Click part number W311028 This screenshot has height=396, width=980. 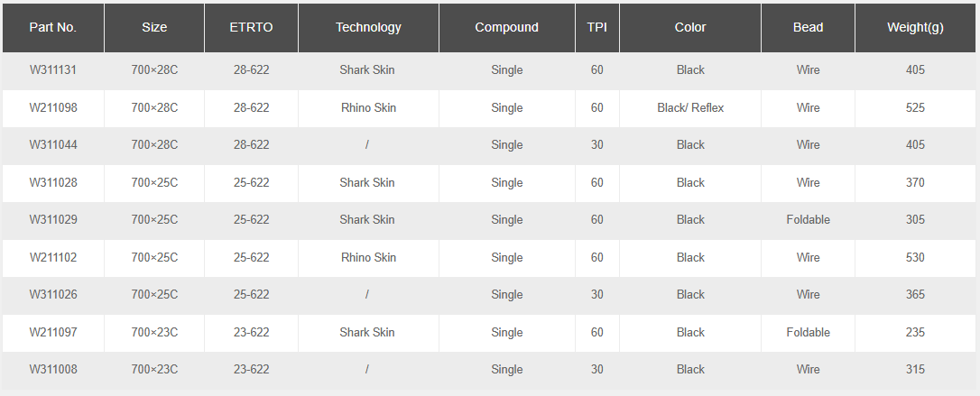pyautogui.click(x=52, y=182)
